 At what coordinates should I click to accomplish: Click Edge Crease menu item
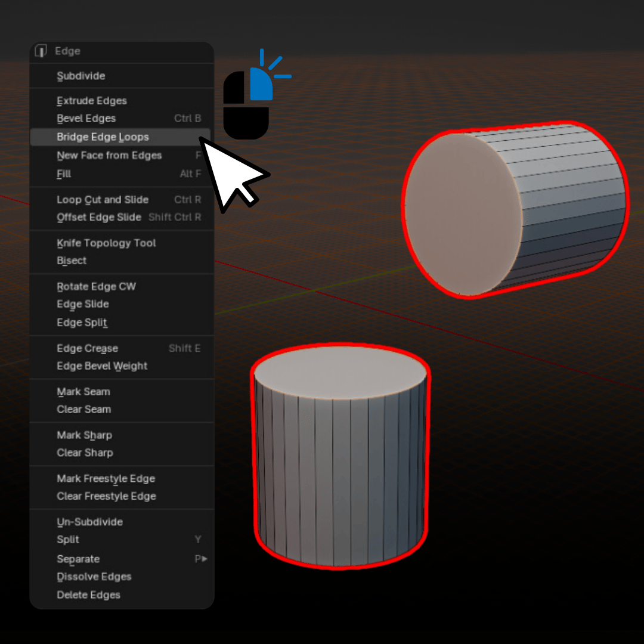coord(122,348)
